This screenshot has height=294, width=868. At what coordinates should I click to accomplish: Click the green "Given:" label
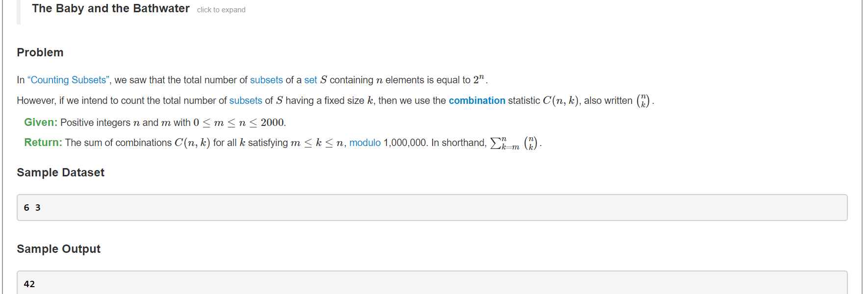tap(41, 122)
